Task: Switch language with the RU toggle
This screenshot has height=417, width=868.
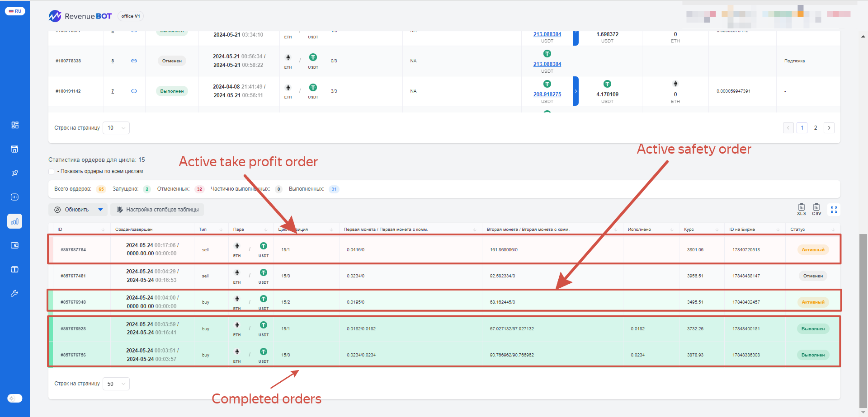Action: pyautogui.click(x=15, y=11)
